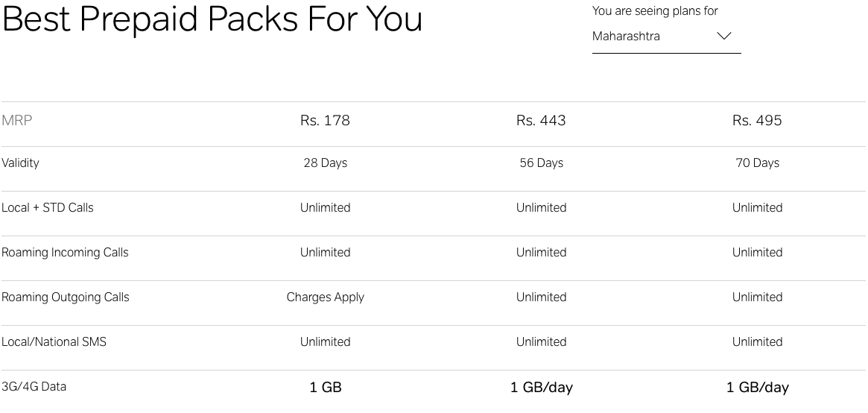Click the MRP row label
Screen dimensions: 868x413
pos(17,121)
